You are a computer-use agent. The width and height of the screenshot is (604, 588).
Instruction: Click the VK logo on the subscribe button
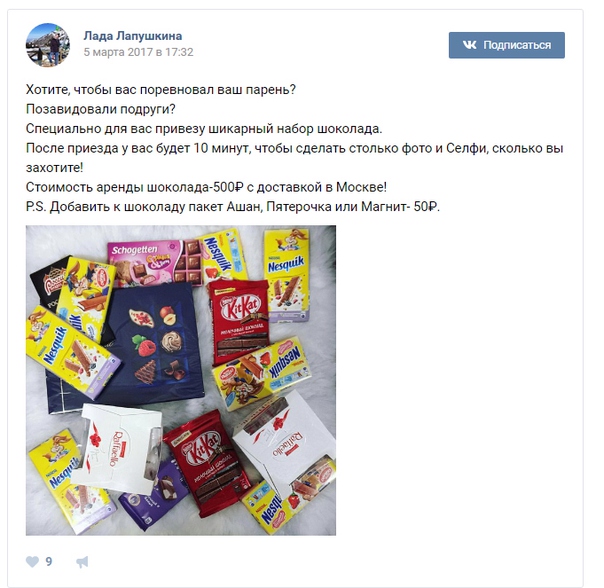pyautogui.click(x=470, y=45)
